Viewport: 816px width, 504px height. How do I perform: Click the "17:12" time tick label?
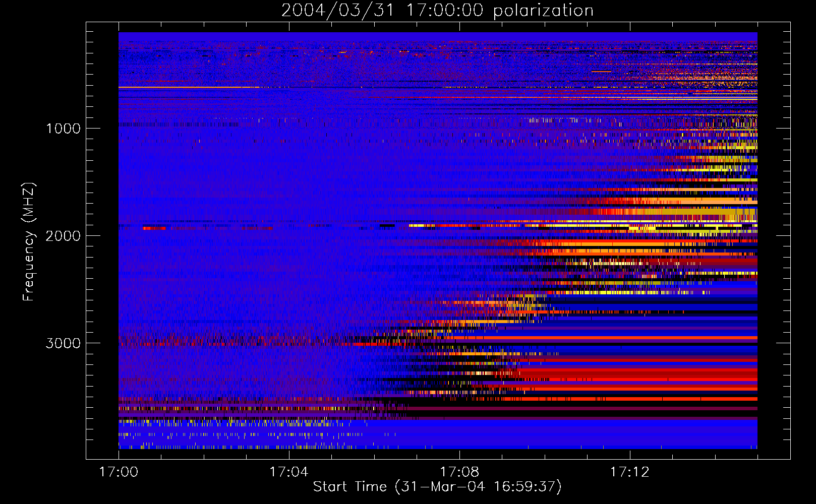[630, 472]
